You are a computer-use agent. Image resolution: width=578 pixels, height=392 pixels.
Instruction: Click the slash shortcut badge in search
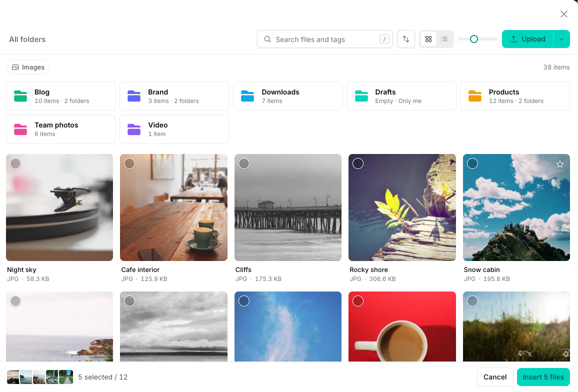pyautogui.click(x=384, y=39)
